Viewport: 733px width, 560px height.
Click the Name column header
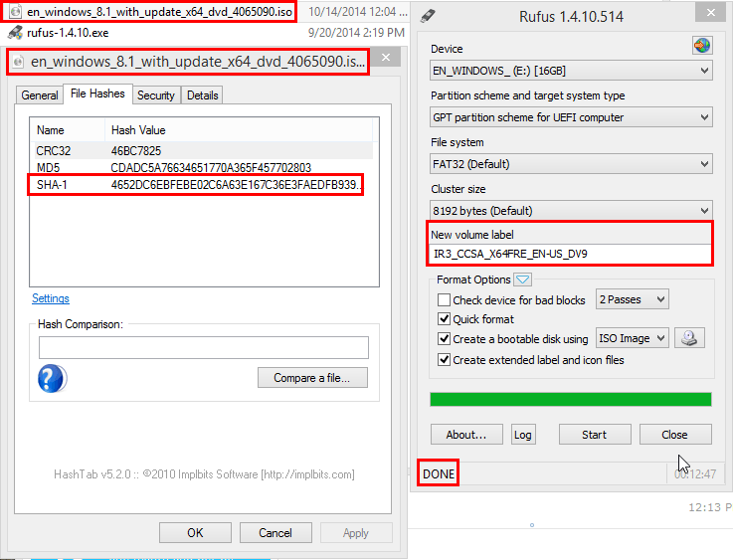(68, 130)
